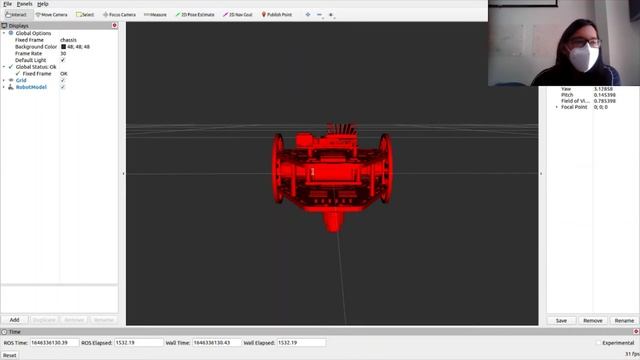Click the Pitch value in Views panel
This screenshot has width=640, height=360.
604,95
